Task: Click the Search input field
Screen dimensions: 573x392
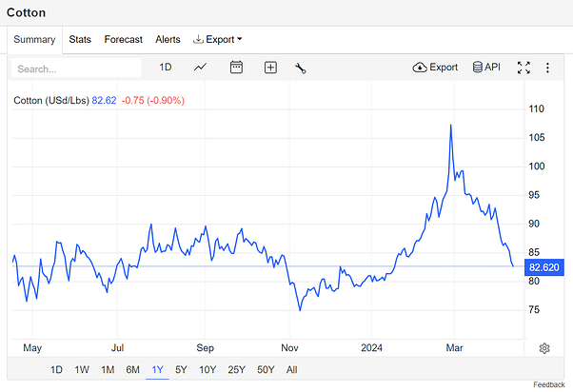Action: coord(76,69)
